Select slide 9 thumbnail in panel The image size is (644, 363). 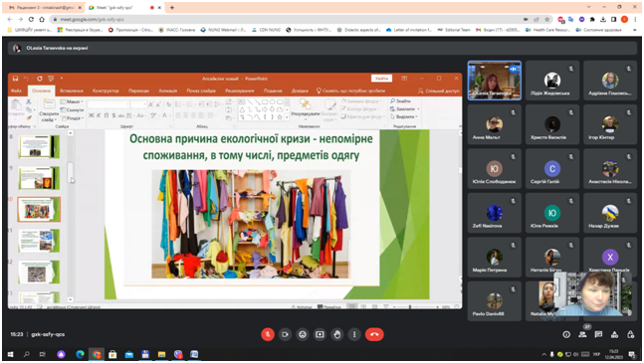pyautogui.click(x=39, y=178)
